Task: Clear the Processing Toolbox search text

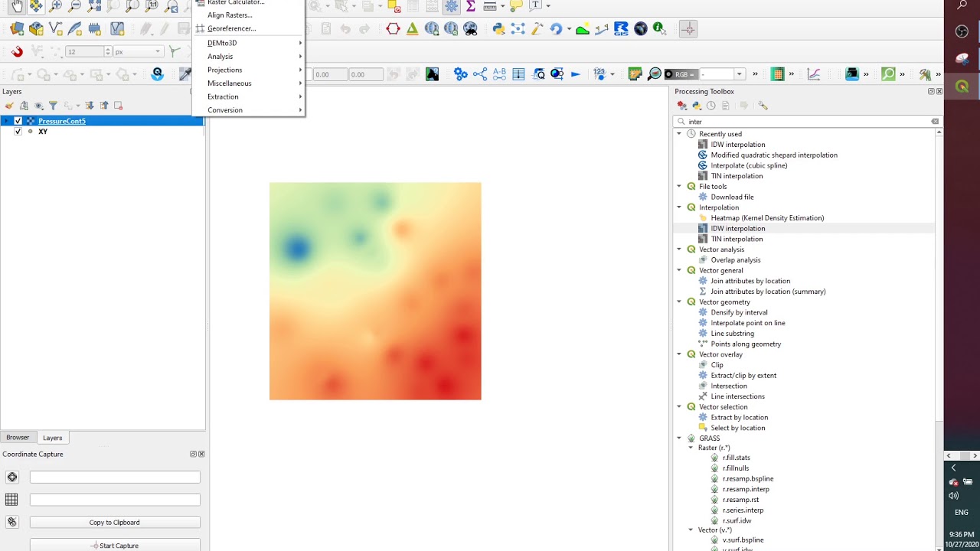Action: 935,122
